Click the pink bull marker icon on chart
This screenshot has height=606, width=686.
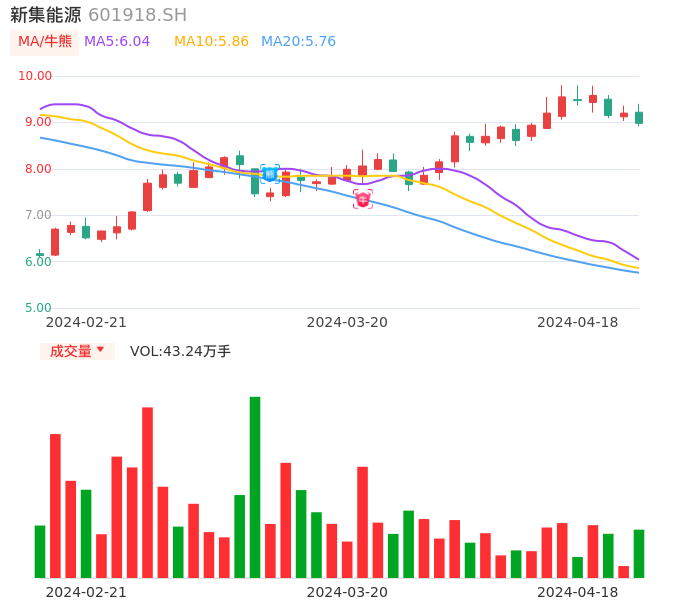click(x=362, y=199)
